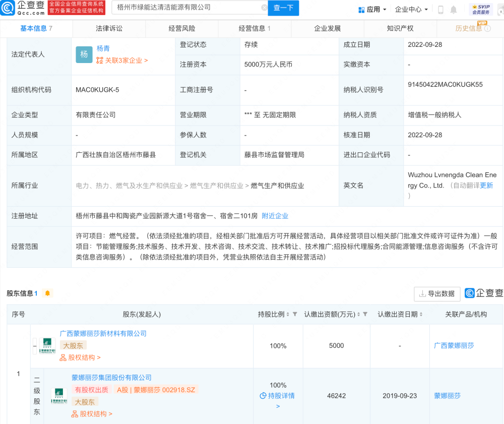Open related product 广西蒙娜丽莎 link
This screenshot has width=504, height=424.
coord(454,346)
